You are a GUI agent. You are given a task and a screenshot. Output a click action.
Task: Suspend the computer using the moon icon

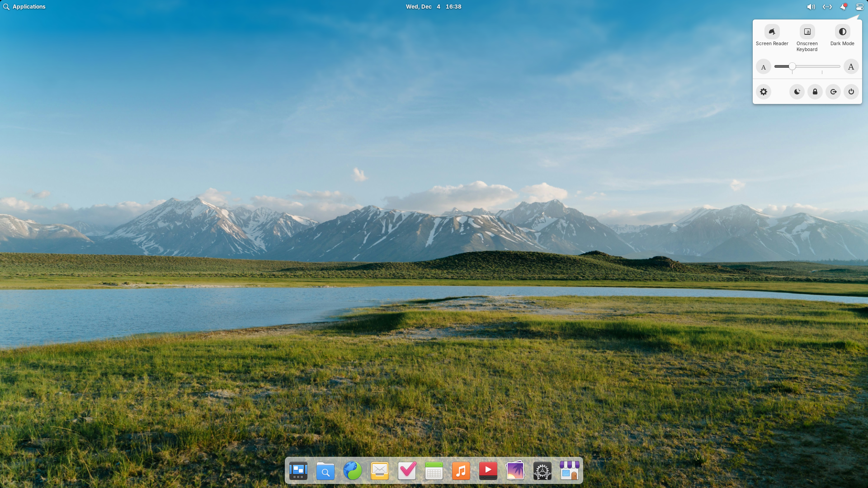click(797, 92)
